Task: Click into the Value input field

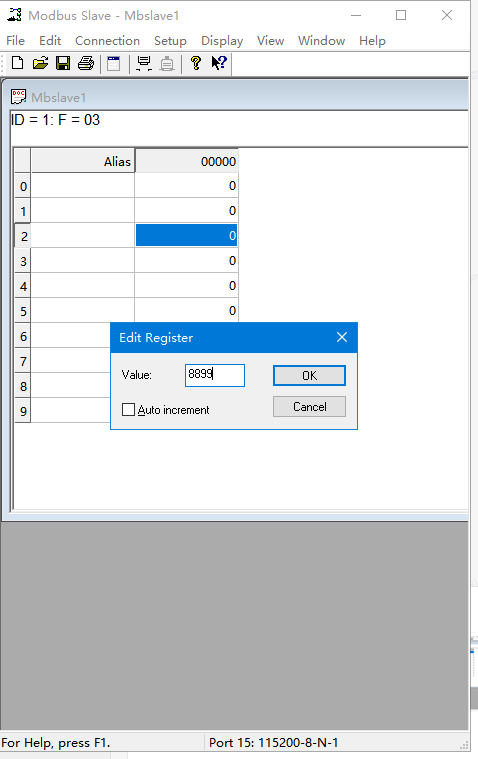Action: pyautogui.click(x=215, y=375)
